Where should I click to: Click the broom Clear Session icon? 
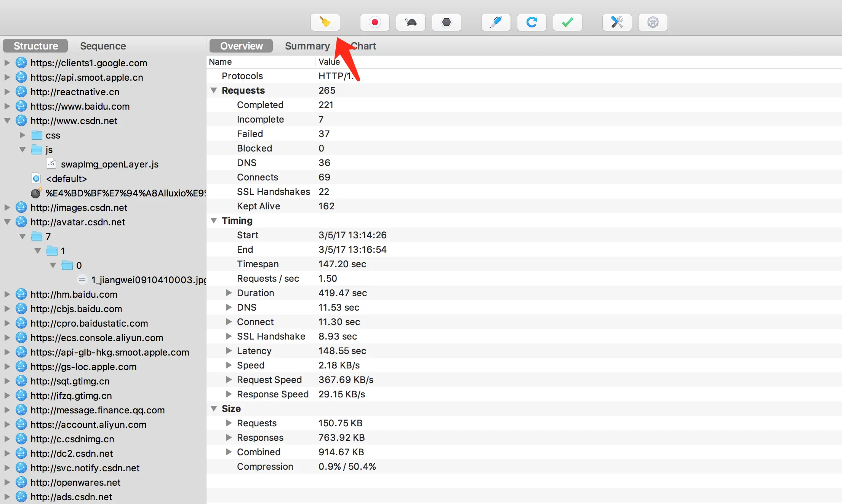coord(325,22)
